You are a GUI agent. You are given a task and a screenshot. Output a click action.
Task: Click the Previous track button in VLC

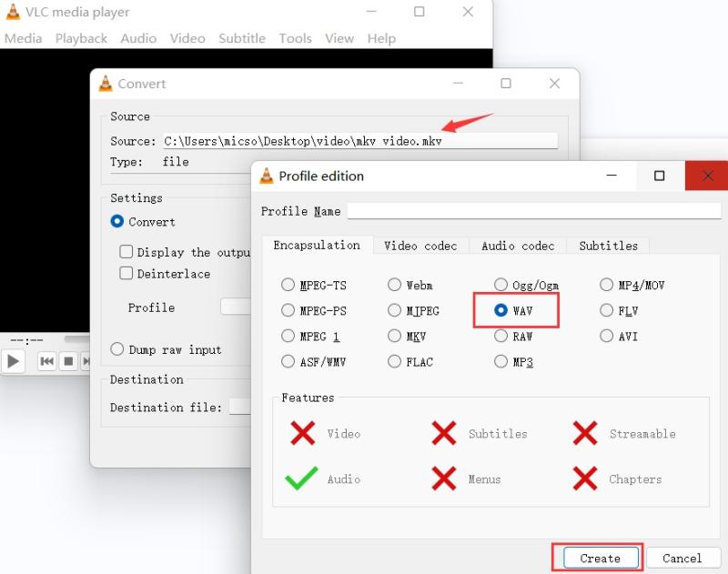pos(47,361)
